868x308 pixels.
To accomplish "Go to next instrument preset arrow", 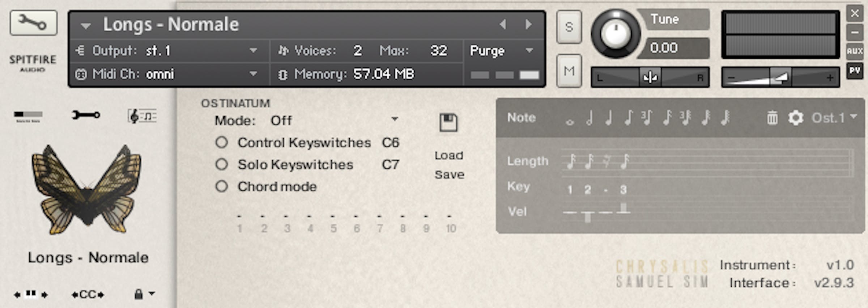I will (529, 25).
